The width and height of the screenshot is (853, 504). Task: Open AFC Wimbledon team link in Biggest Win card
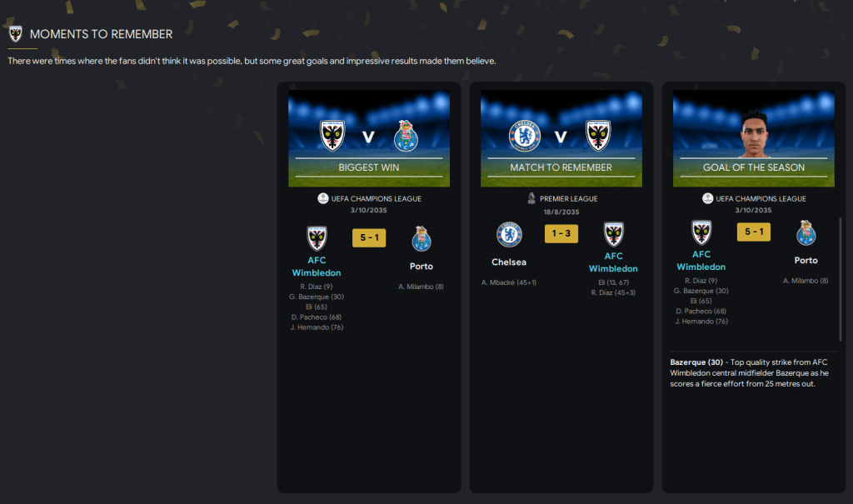coord(317,267)
